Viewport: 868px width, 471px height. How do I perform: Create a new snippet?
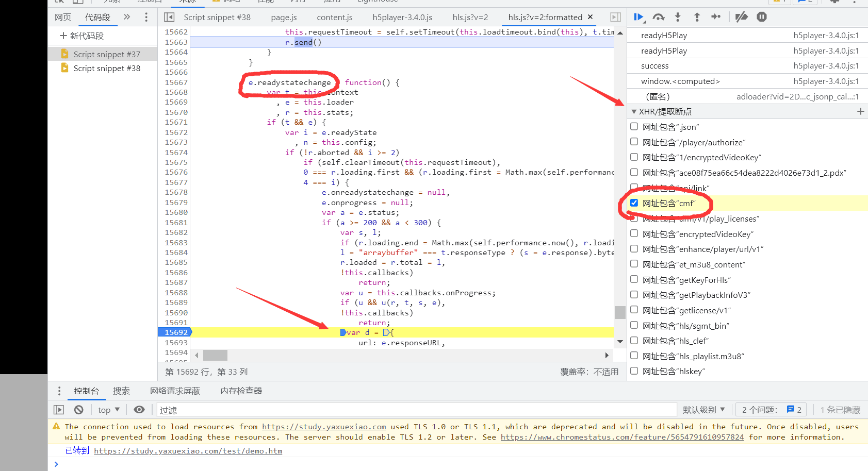tap(82, 36)
